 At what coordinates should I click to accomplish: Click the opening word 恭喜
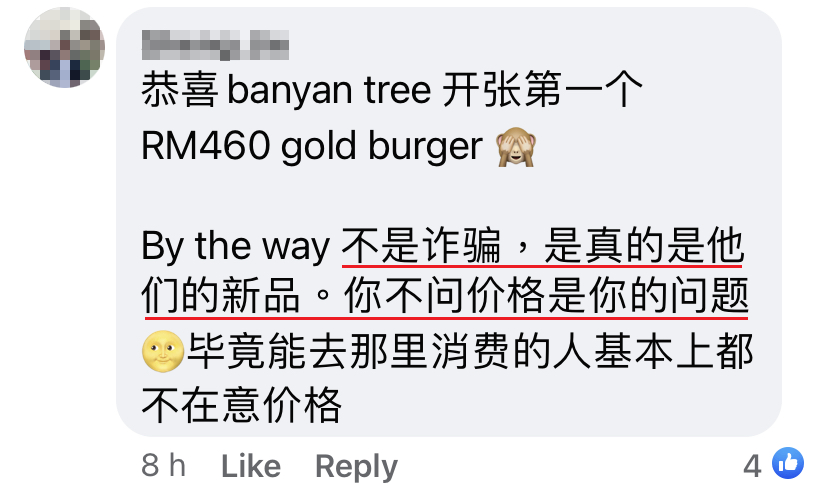[180, 90]
